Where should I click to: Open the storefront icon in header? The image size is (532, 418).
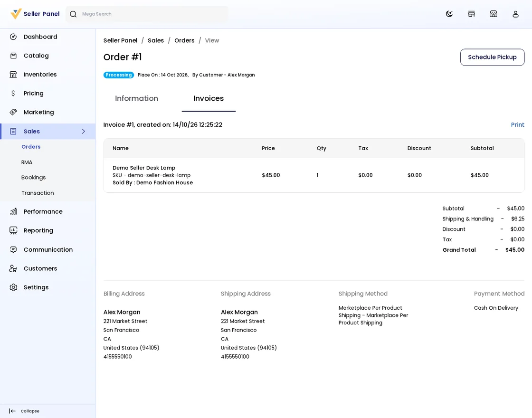point(471,14)
